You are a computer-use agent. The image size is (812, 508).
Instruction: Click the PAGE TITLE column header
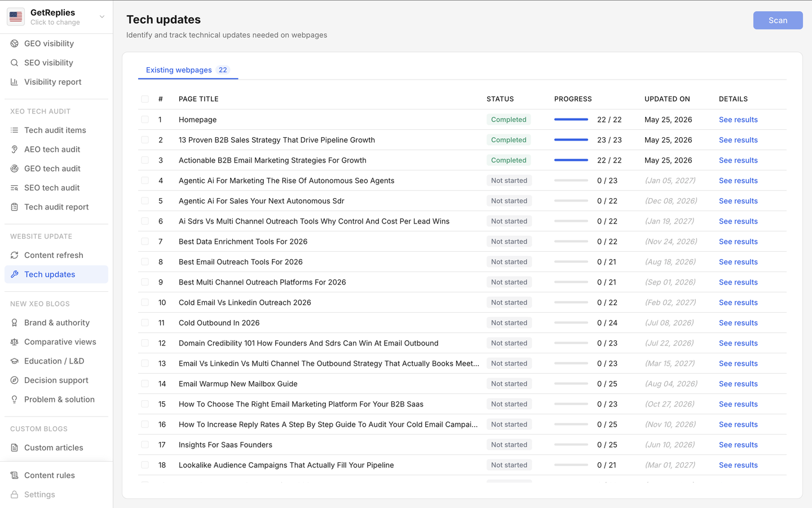click(198, 99)
